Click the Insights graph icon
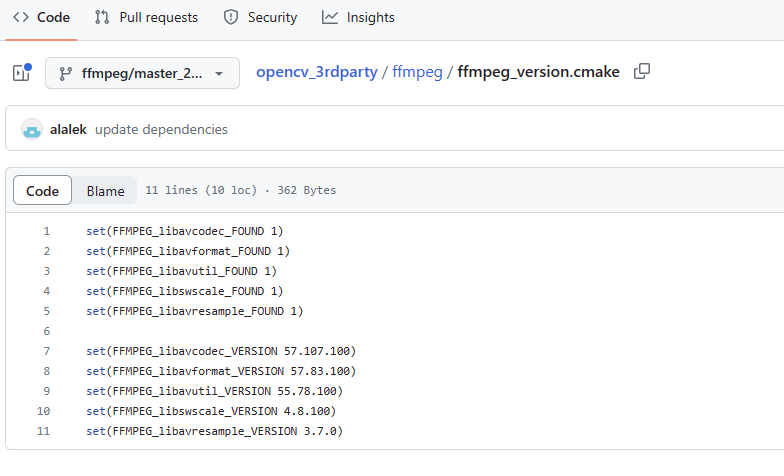Viewport: 784px width, 476px height. coord(330,18)
